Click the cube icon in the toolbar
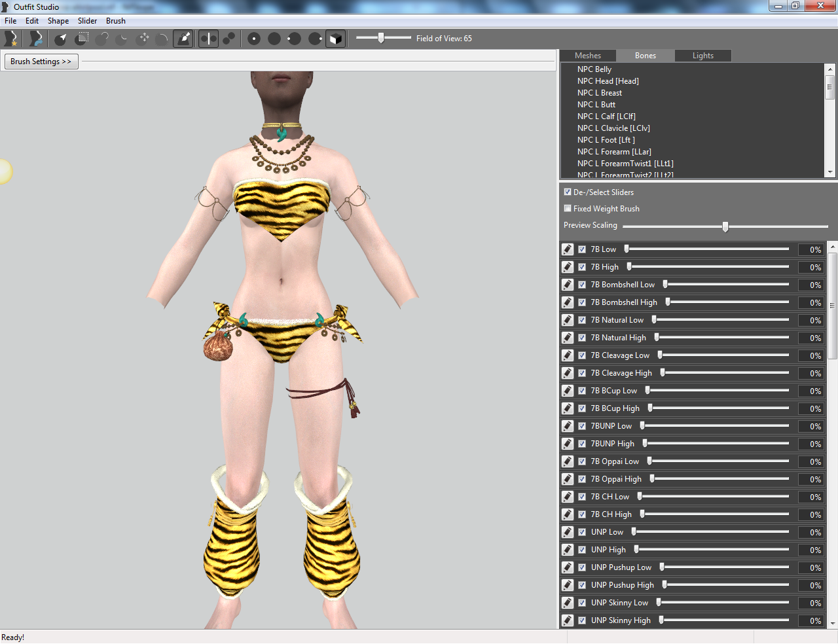 335,39
